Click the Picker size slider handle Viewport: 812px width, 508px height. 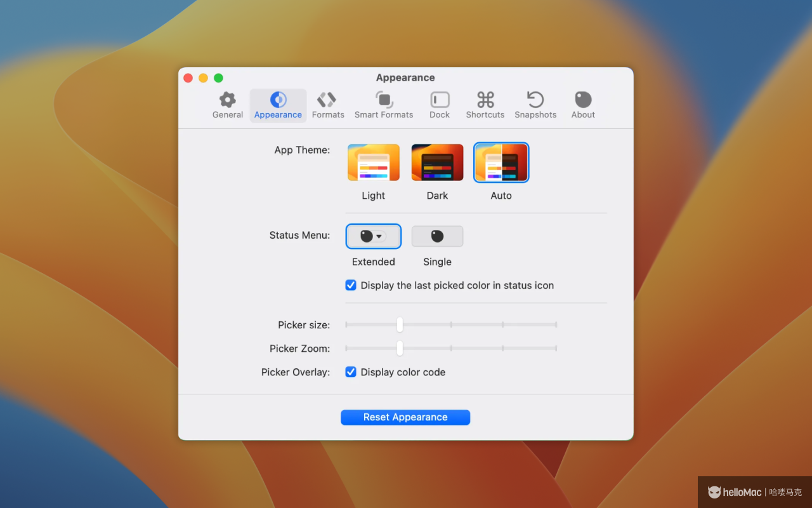400,324
